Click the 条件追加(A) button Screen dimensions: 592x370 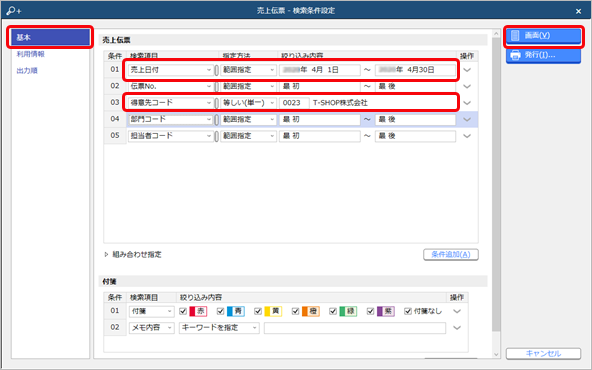click(451, 254)
